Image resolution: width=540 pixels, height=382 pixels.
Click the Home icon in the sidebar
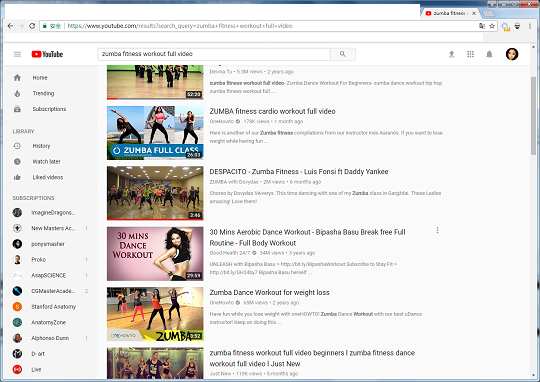pyautogui.click(x=17, y=78)
